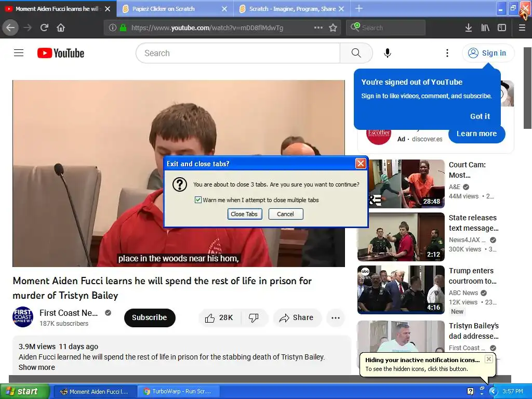
Task: Click the YouTube search magnifier button
Action: [356, 53]
